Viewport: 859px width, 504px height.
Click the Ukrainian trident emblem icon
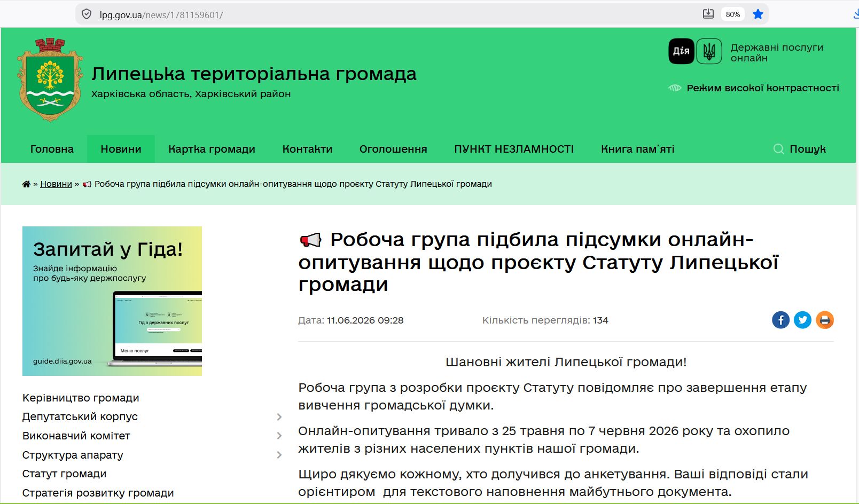pyautogui.click(x=709, y=51)
